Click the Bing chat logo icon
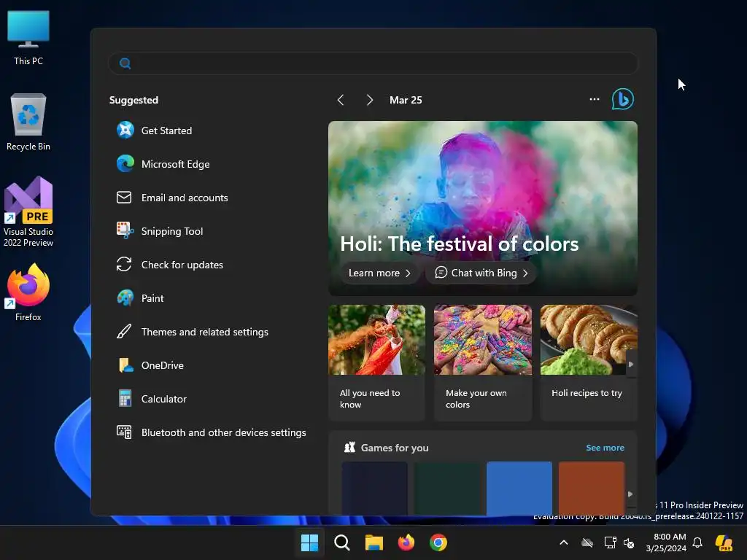 click(623, 99)
